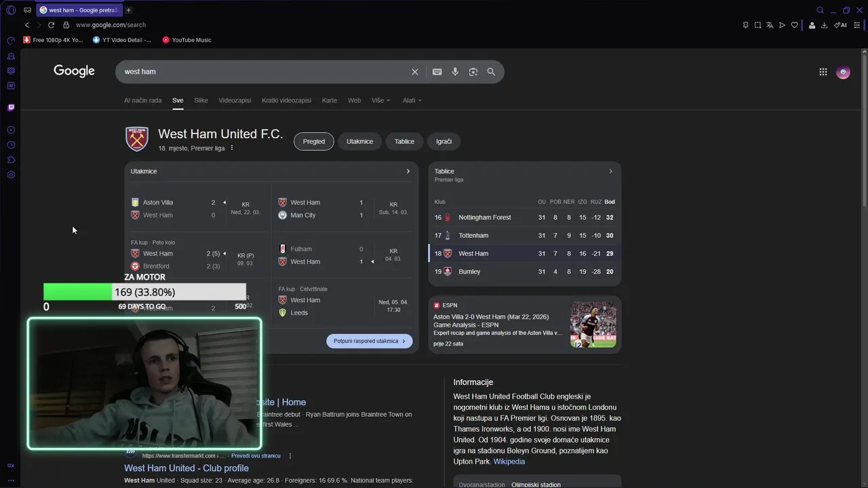This screenshot has height=488, width=868.
Task: Open GX Control speedometer in sidebar
Action: pos(11,41)
